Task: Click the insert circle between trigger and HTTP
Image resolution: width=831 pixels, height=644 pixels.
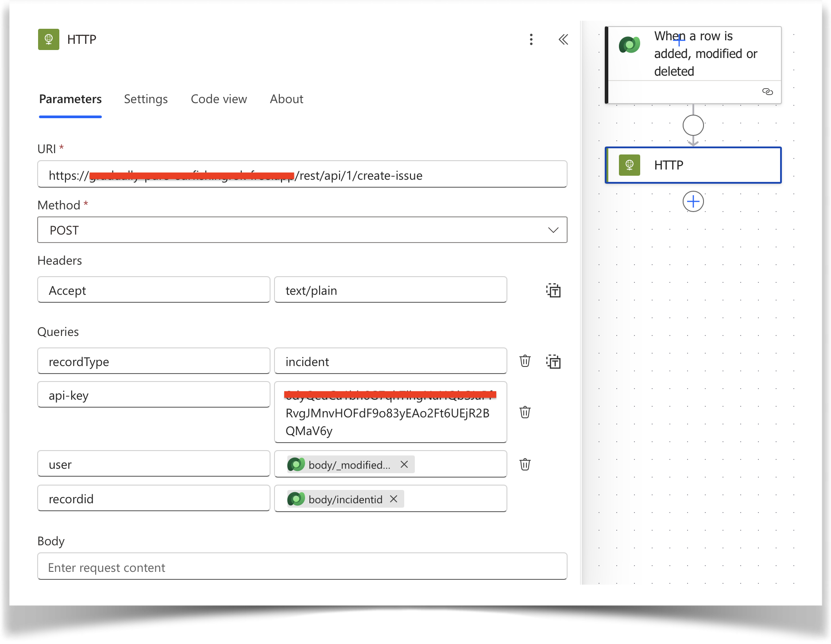Action: 693,125
